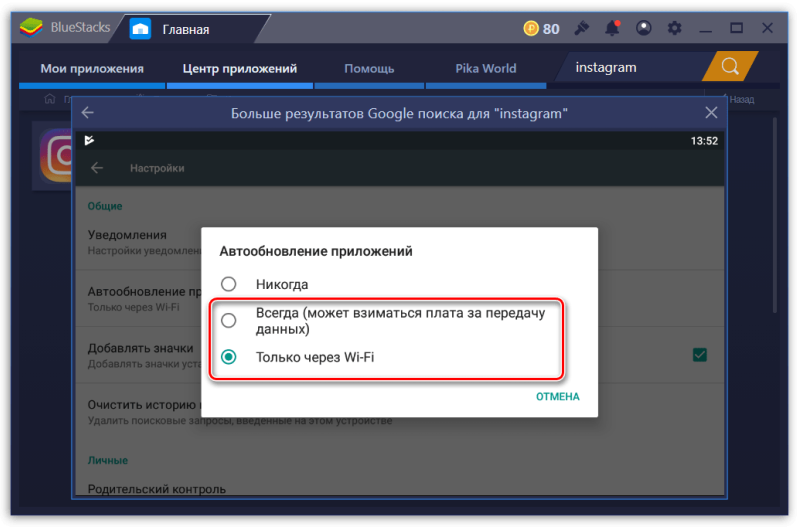Viewport: 800px width, 527px height.
Task: Select the Всегда auto-update radio option
Action: pyautogui.click(x=229, y=320)
